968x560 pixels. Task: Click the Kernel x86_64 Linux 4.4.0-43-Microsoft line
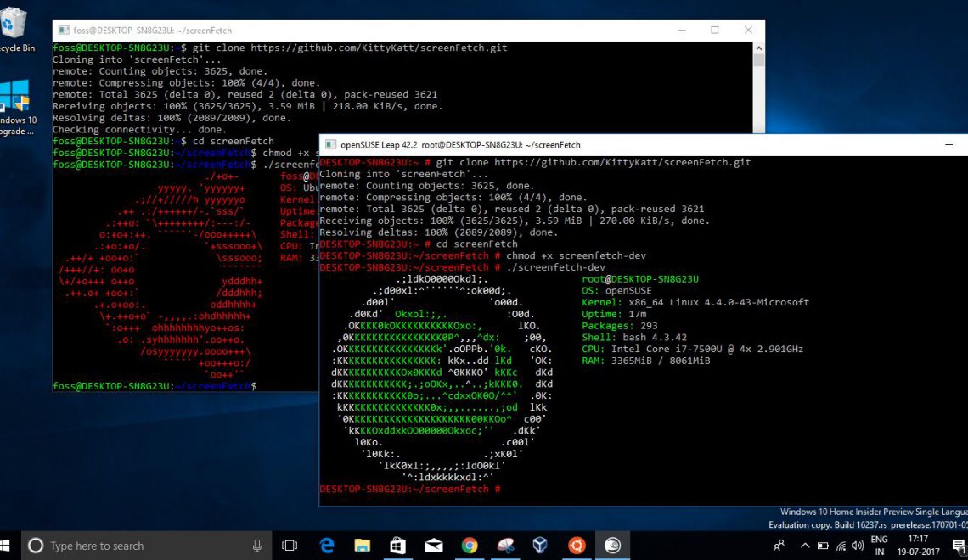click(695, 302)
